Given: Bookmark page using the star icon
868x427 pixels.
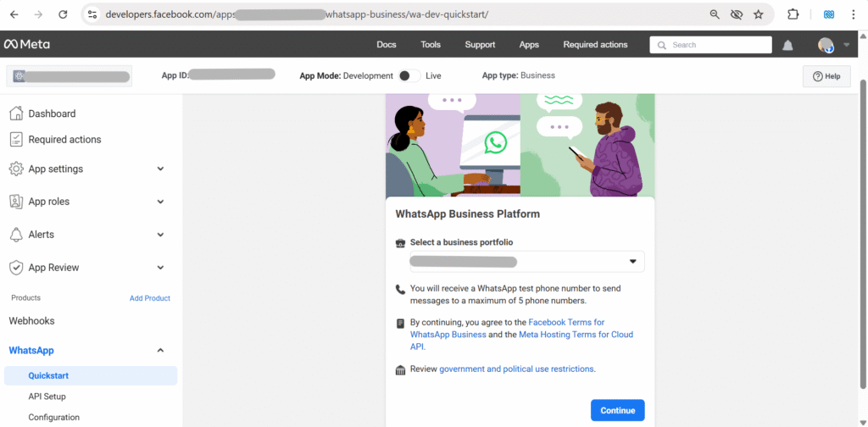Looking at the screenshot, I should coord(758,14).
